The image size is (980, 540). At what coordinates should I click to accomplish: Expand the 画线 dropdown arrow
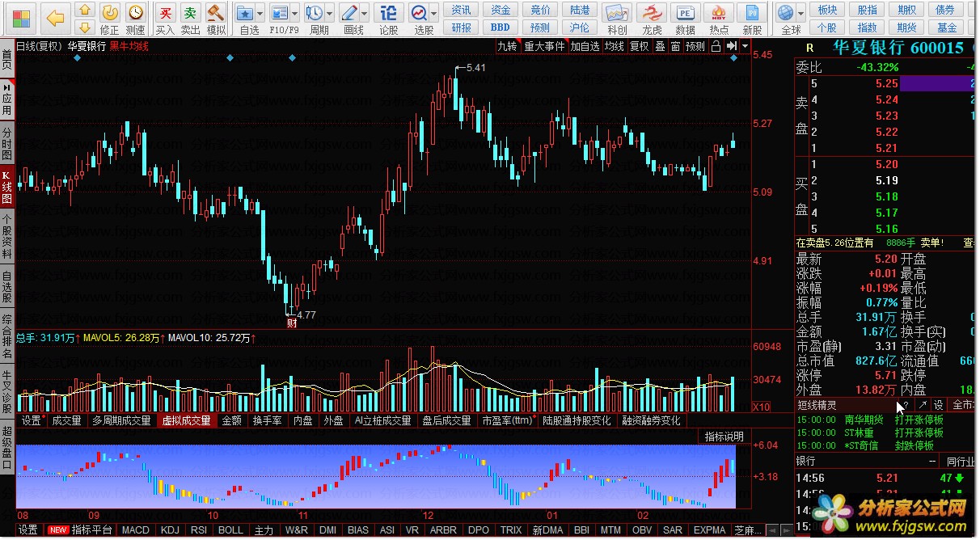(365, 14)
